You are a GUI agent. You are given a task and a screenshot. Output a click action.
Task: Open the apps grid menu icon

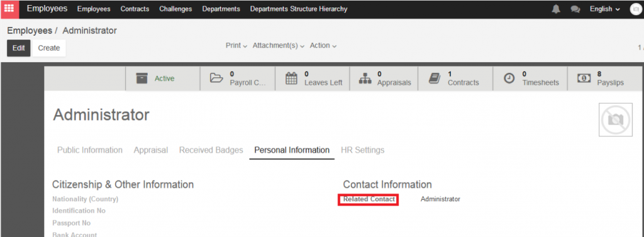[9, 9]
